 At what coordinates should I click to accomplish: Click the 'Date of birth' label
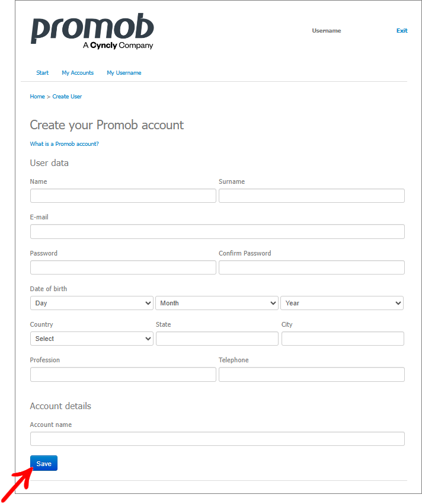point(49,289)
